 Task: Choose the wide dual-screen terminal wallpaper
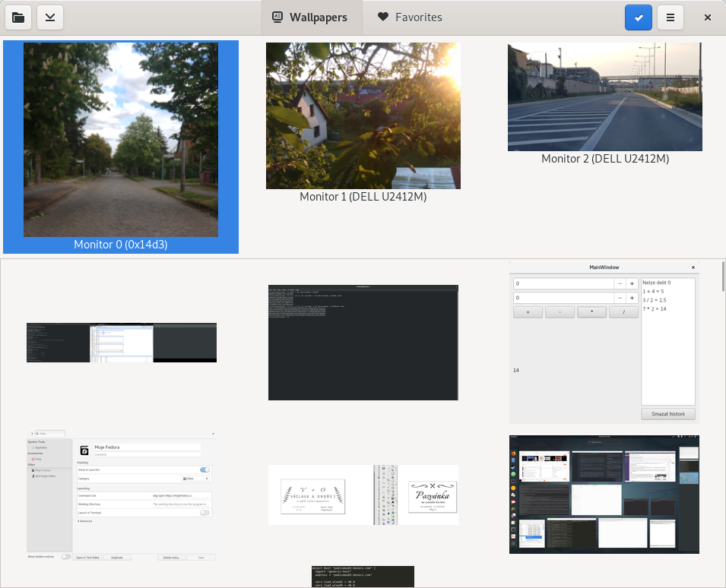122,343
